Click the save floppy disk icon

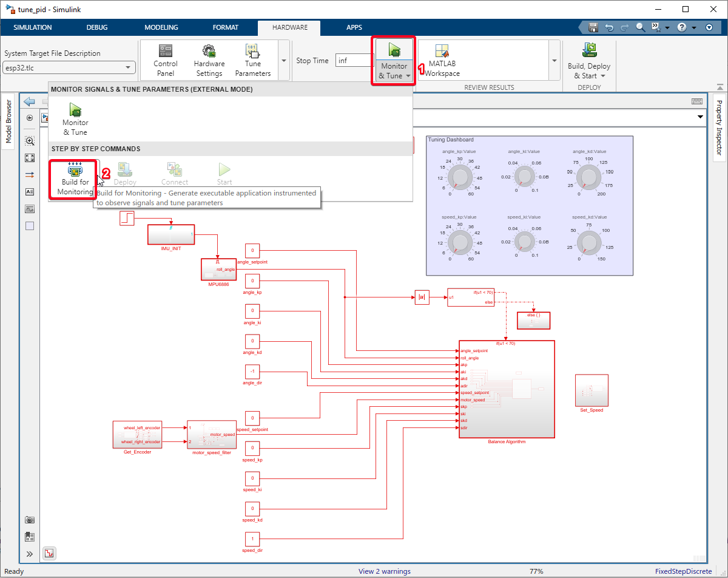tap(593, 27)
